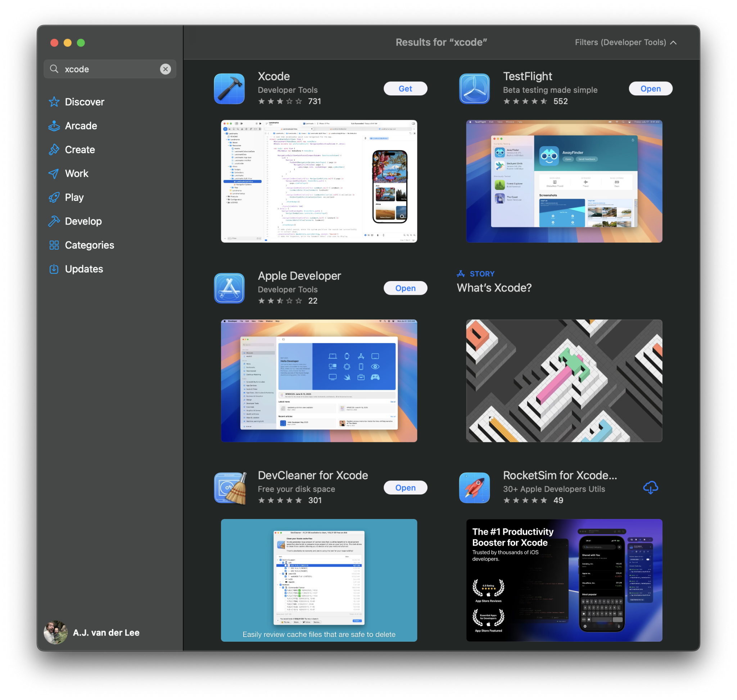This screenshot has height=700, width=737.
Task: Switch to the Develop section
Action: tap(83, 221)
